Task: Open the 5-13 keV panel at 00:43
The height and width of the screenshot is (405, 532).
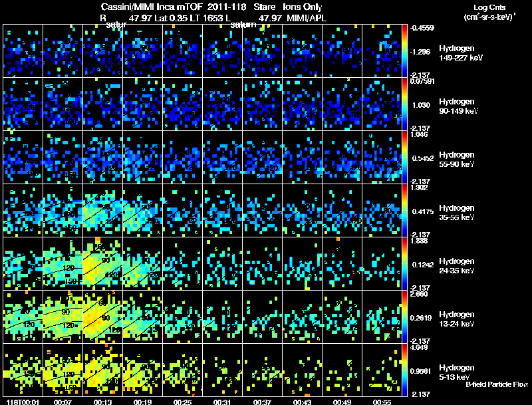Action: pos(303,370)
